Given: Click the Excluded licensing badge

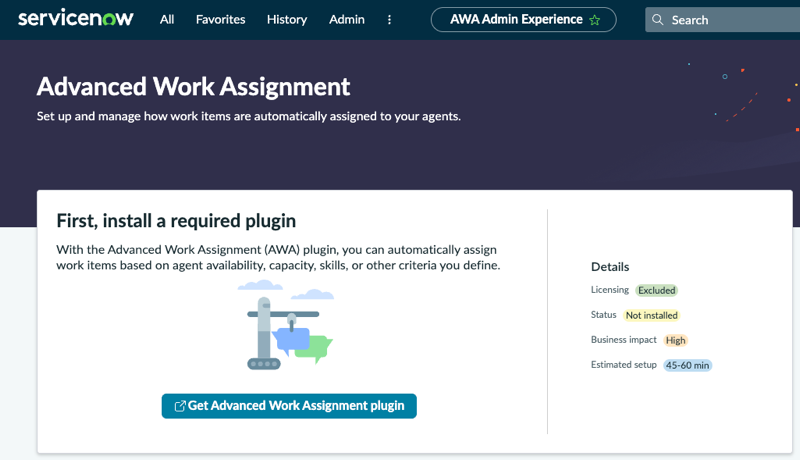Looking at the screenshot, I should pyautogui.click(x=657, y=290).
